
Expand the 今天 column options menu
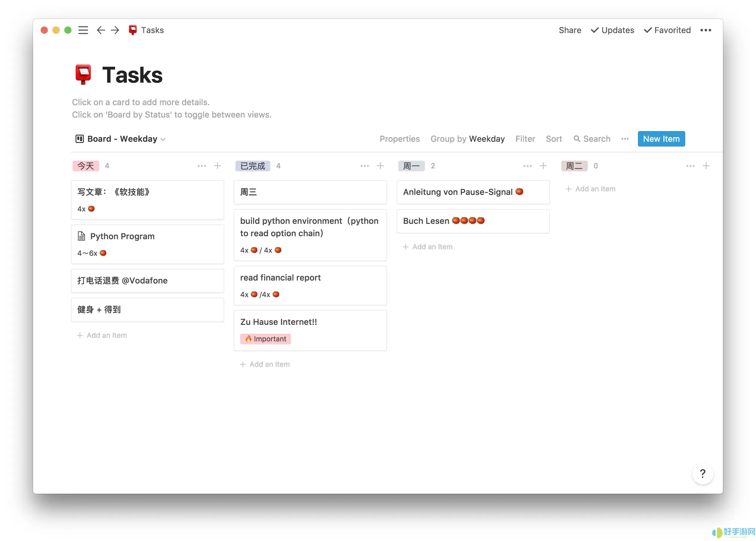202,166
